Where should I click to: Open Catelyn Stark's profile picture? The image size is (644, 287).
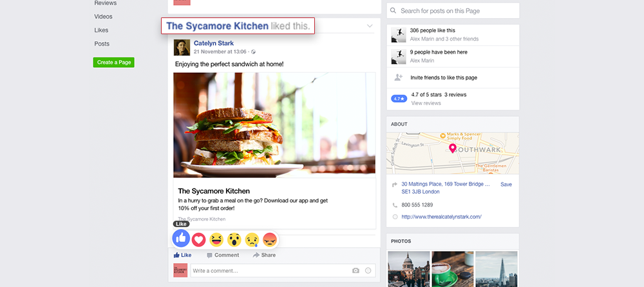182,47
